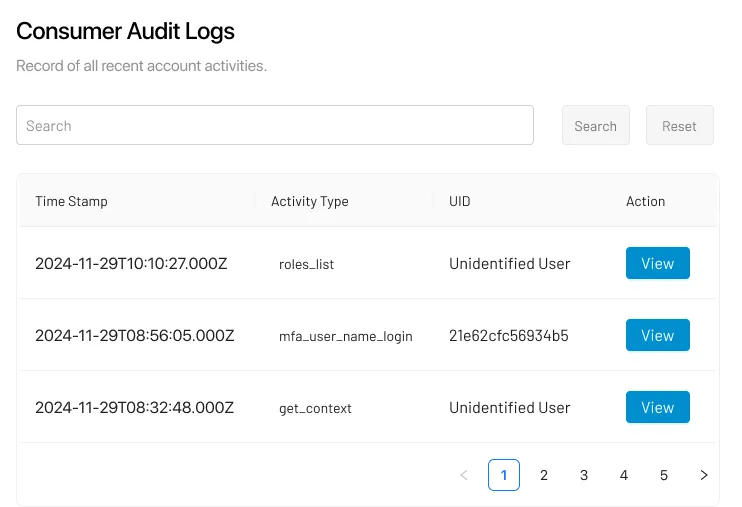Screen dimensions: 742x507
Task: Click the Time Stamp column header
Action: (71, 201)
